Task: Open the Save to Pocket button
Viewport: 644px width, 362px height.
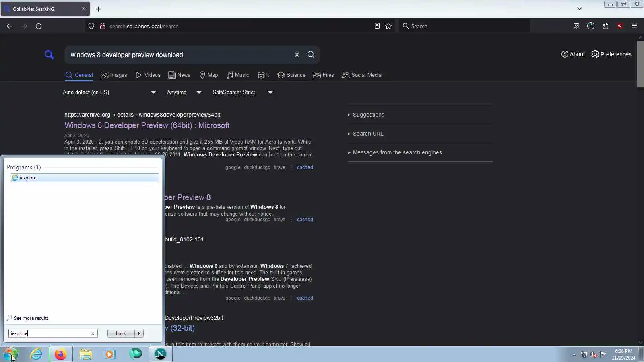Action: point(576,26)
